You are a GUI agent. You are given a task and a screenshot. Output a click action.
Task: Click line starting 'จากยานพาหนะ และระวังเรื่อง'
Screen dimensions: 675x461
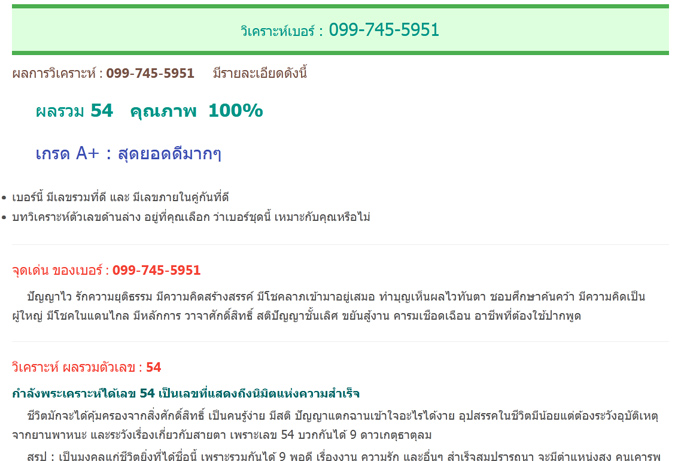222,435
